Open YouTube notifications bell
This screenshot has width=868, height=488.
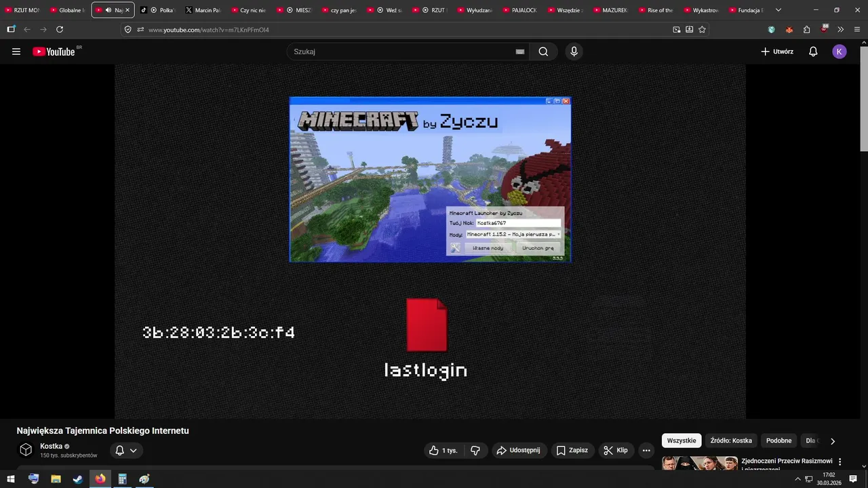pyautogui.click(x=813, y=52)
